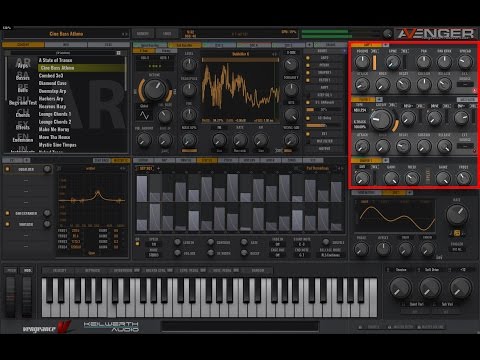Open the LFO Trigger dropdown
Viewport: 480px width, 360px height.
(457, 249)
